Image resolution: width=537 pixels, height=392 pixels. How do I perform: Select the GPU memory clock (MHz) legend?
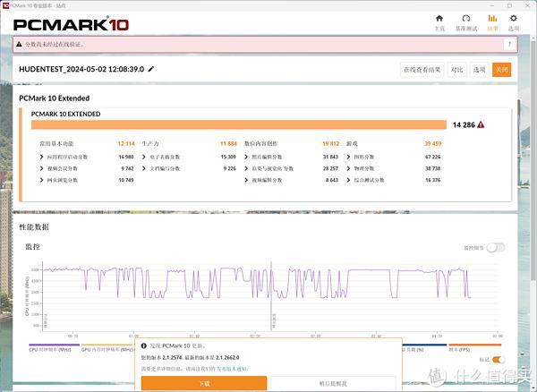pyautogui.click(x=107, y=350)
